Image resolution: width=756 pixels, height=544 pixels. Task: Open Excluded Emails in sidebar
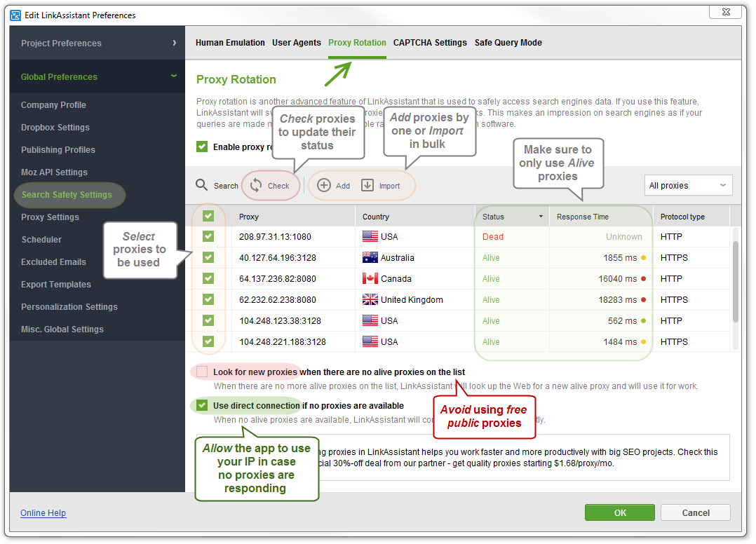[x=53, y=262]
